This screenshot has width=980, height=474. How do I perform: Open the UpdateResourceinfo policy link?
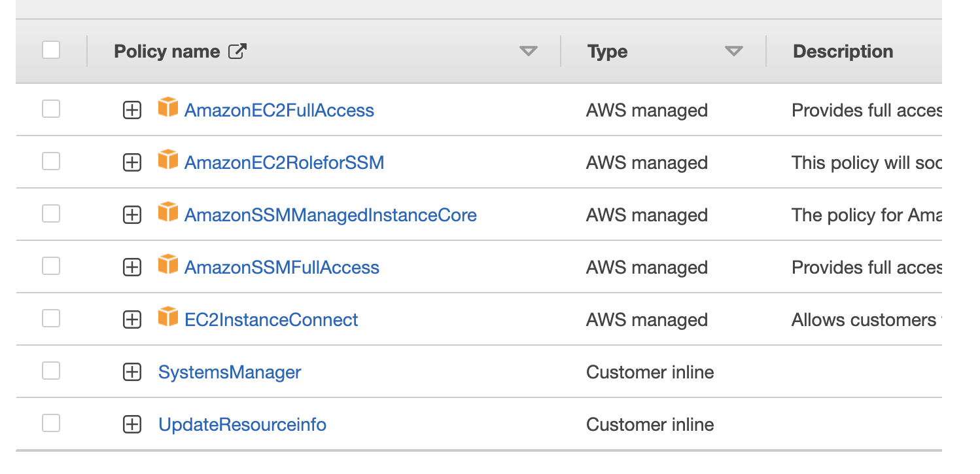click(241, 424)
